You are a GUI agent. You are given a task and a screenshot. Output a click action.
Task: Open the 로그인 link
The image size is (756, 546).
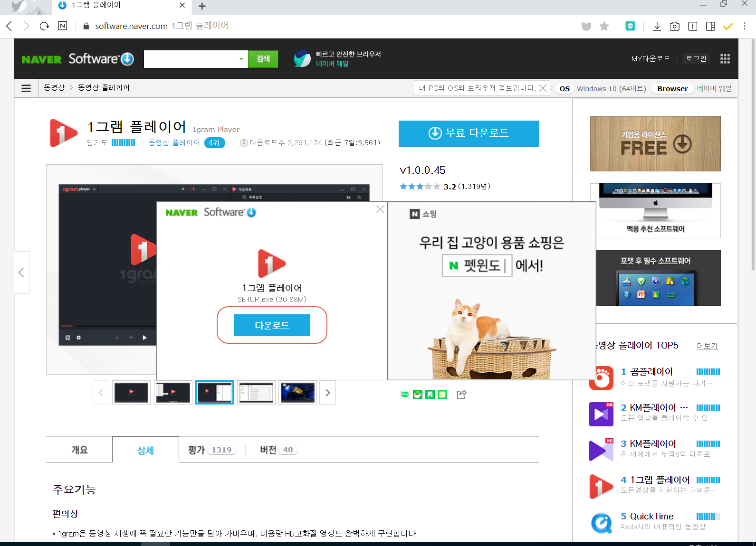pyautogui.click(x=696, y=58)
